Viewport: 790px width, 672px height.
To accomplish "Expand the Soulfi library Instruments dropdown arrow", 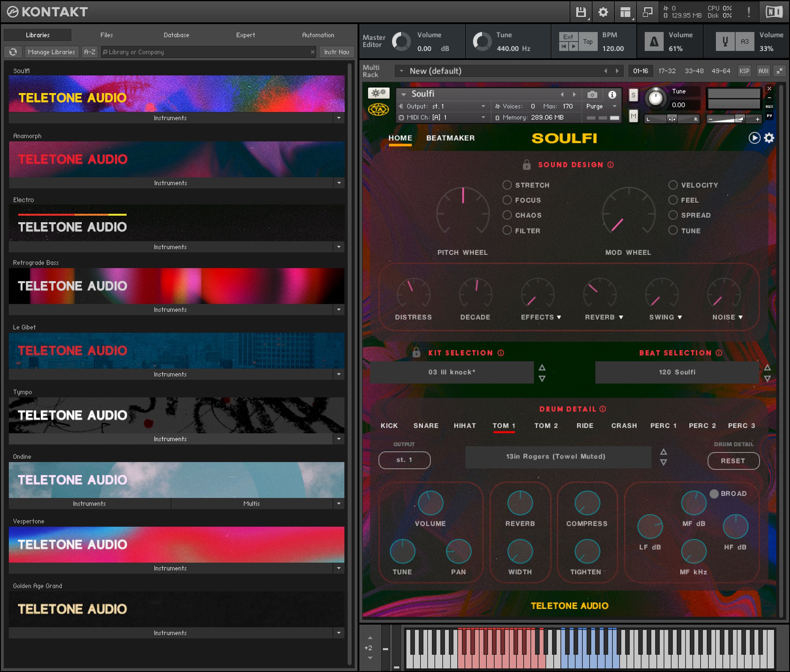I will click(x=339, y=118).
